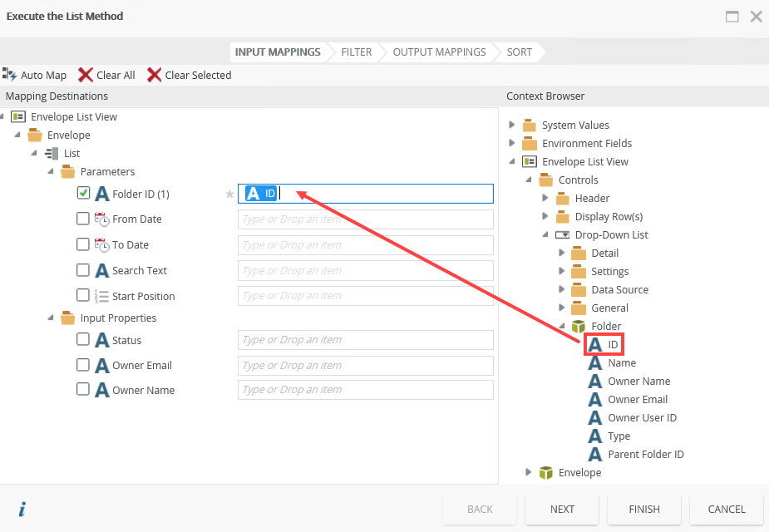This screenshot has width=769, height=532.
Task: Select the Folder object cube icon
Action: 579,326
